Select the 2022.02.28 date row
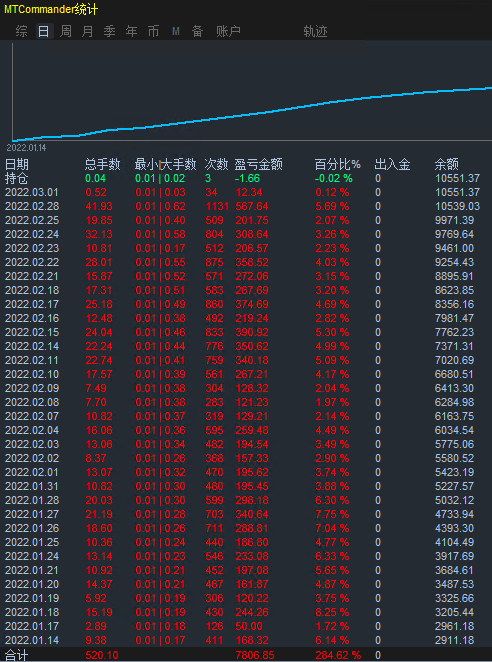The image size is (492, 662). tap(32, 206)
